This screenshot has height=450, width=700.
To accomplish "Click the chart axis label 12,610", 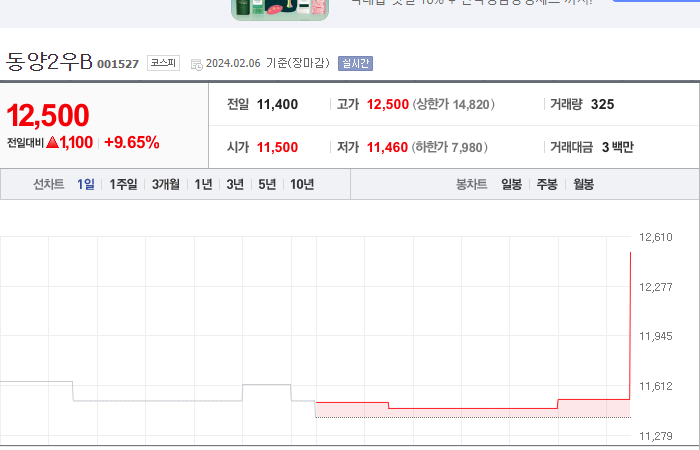I will (655, 237).
